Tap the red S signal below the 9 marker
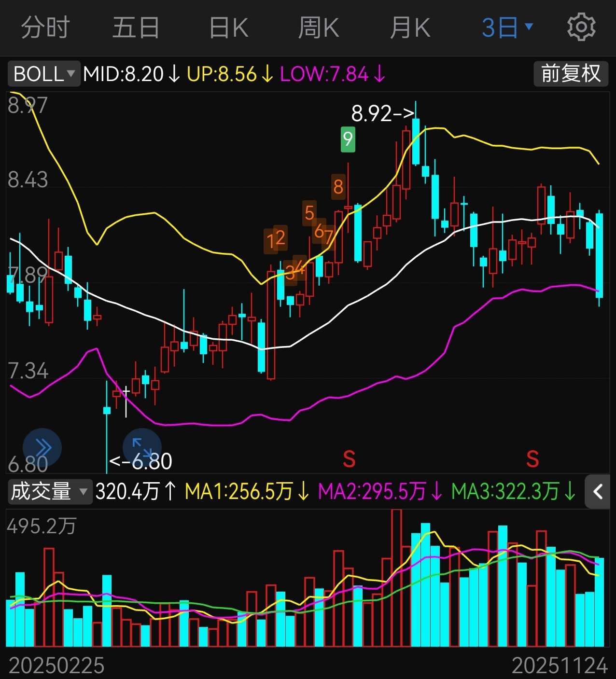This screenshot has height=679, width=616. click(x=349, y=459)
